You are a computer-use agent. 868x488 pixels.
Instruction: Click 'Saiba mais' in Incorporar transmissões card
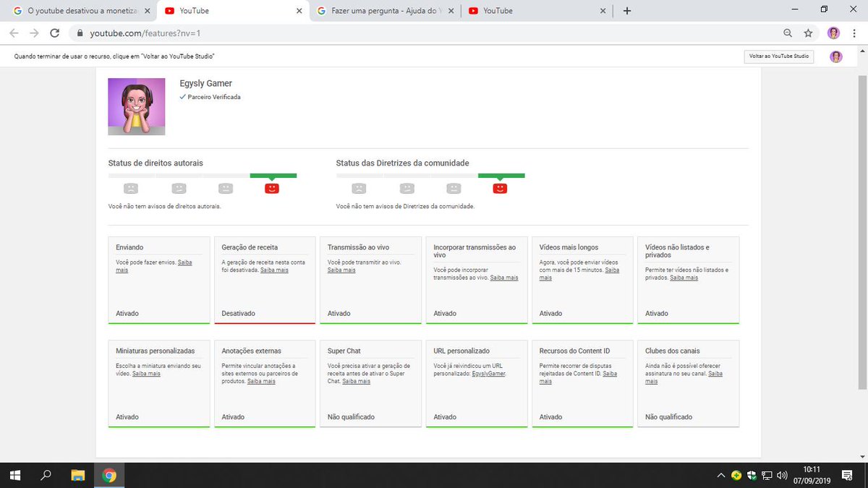click(x=504, y=277)
